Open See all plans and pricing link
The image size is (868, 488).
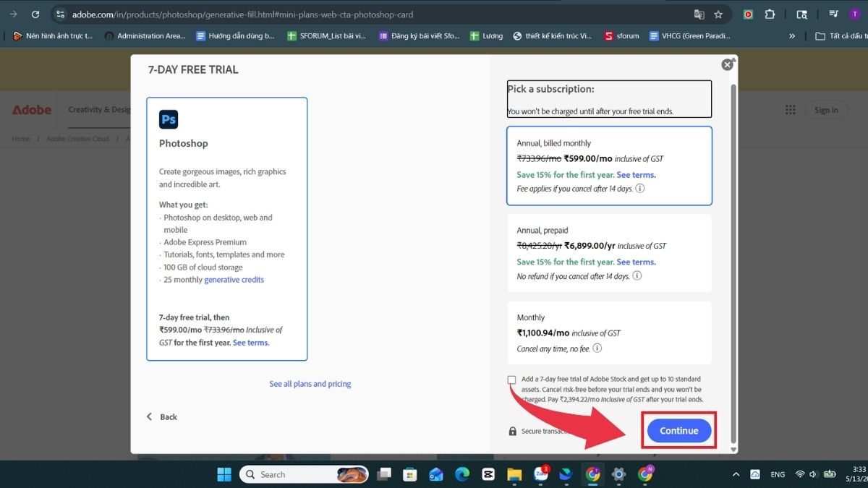(x=310, y=384)
